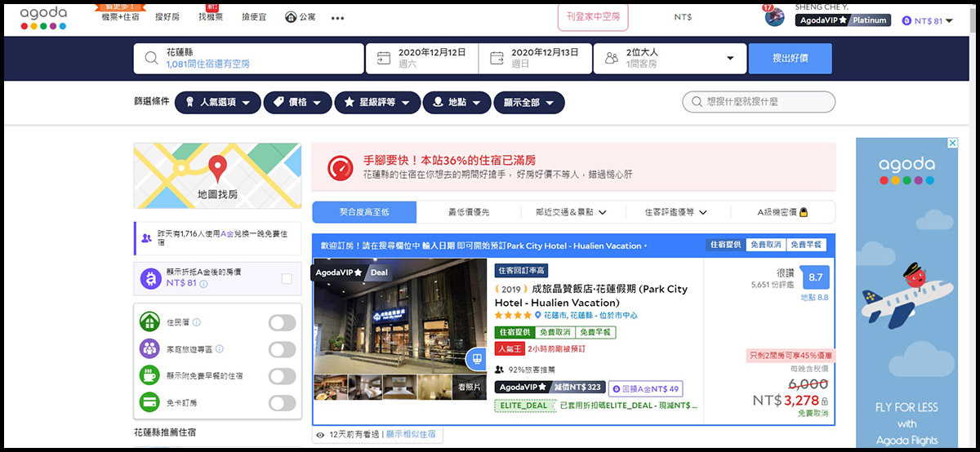Click the 搜出好價 search button
The height and width of the screenshot is (452, 980).
click(790, 59)
